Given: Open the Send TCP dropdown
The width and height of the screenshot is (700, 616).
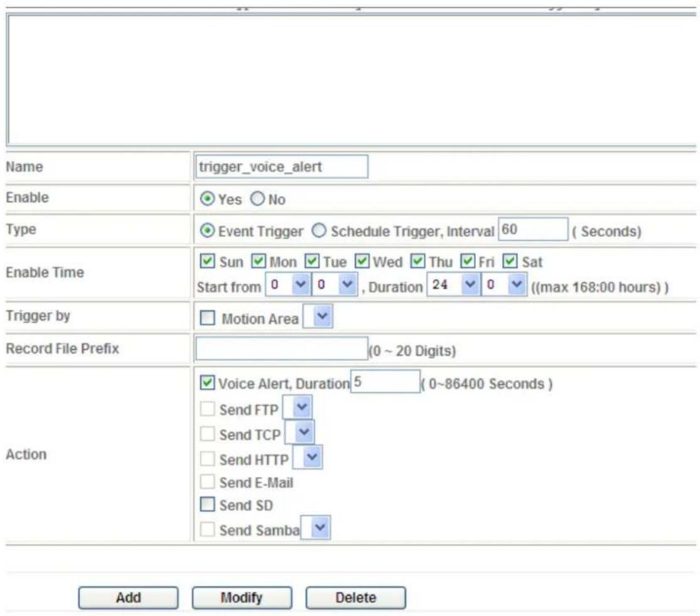Looking at the screenshot, I should [x=299, y=432].
